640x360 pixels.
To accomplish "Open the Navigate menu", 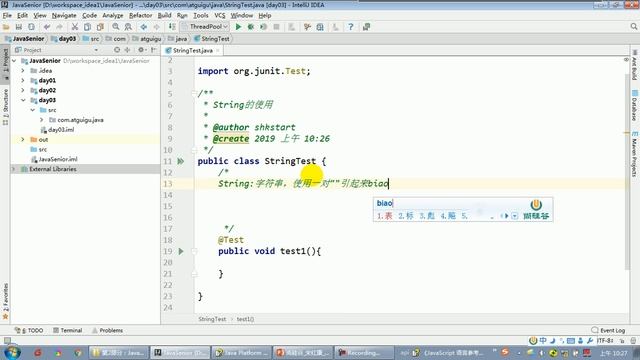I will pyautogui.click(x=64, y=16).
